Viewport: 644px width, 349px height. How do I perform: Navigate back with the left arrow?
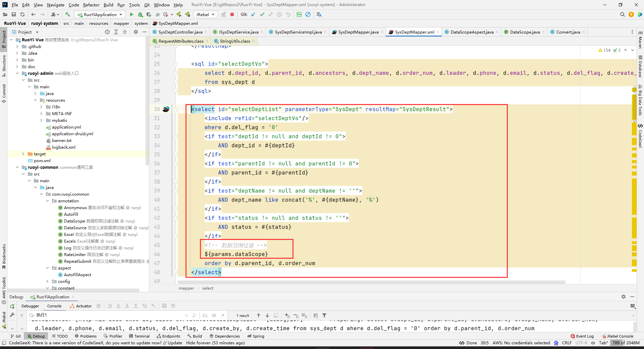coord(33,14)
